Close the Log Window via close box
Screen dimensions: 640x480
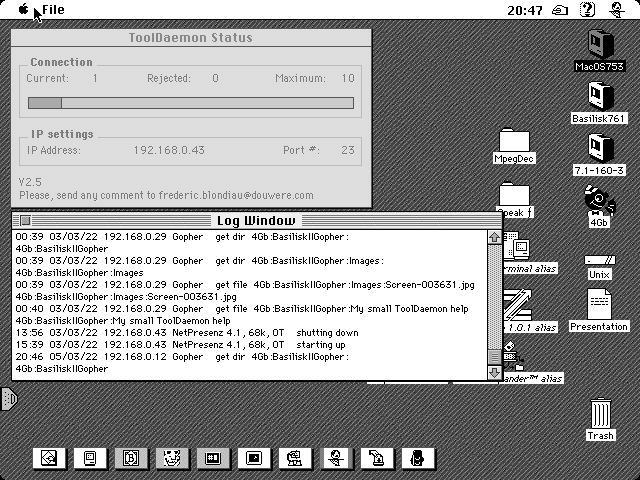coord(25,221)
